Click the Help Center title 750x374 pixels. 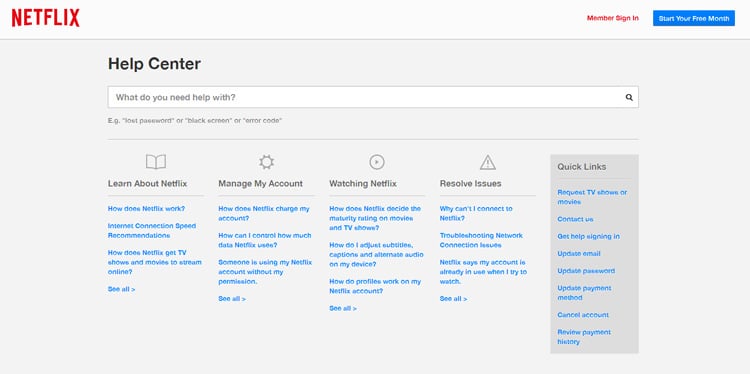pos(154,64)
